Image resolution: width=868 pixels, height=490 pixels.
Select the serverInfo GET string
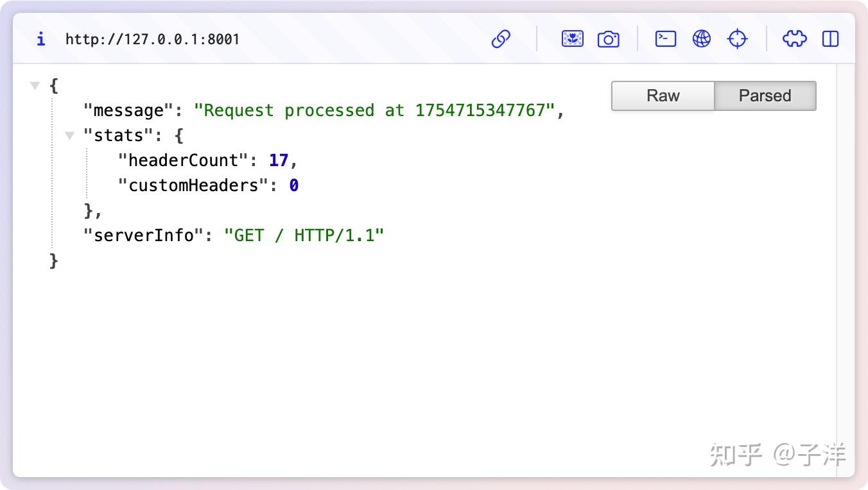pyautogui.click(x=306, y=235)
